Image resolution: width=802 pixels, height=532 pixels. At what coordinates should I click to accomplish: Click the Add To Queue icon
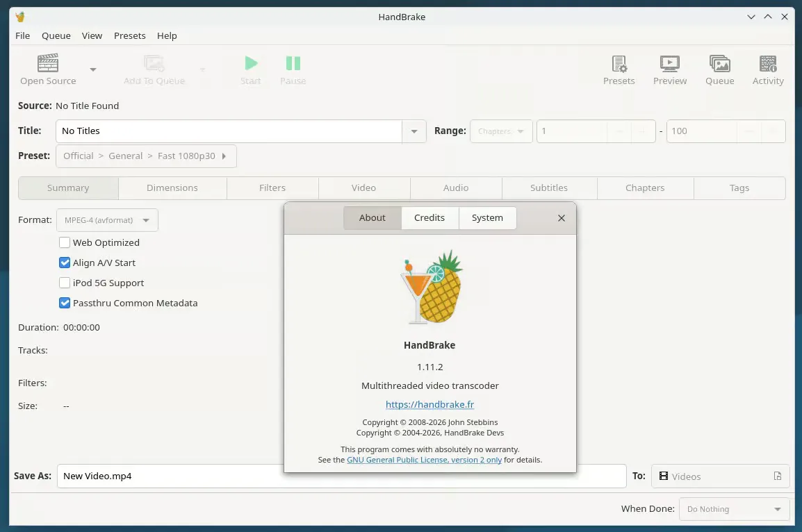(x=154, y=63)
